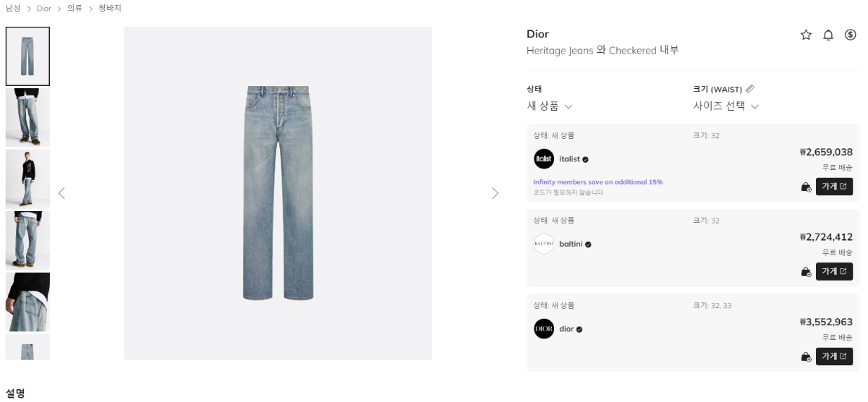Show next product image arrow
Viewport: 868px width, 402px height.
(x=495, y=193)
